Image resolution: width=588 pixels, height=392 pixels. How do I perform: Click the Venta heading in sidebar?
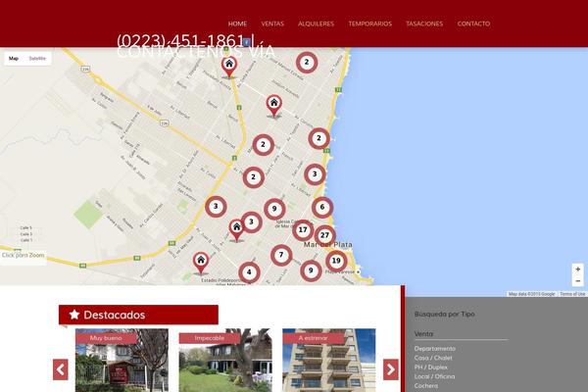coord(423,333)
